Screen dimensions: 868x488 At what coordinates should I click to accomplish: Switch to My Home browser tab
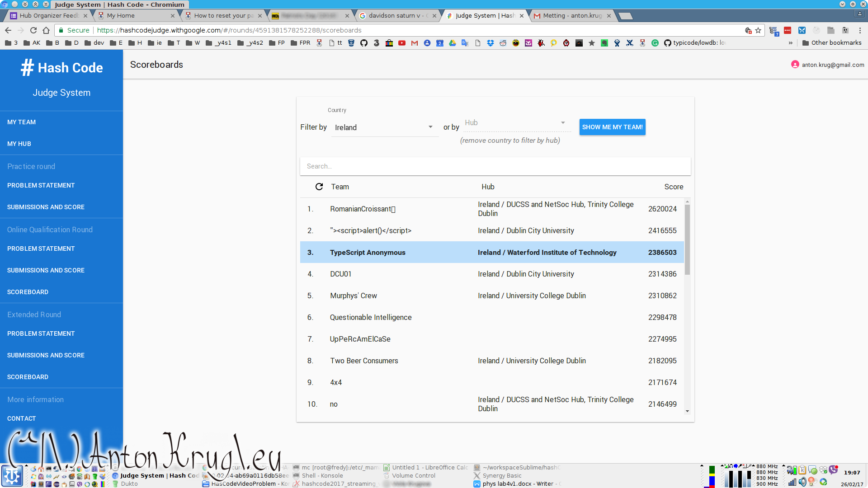coord(136,15)
